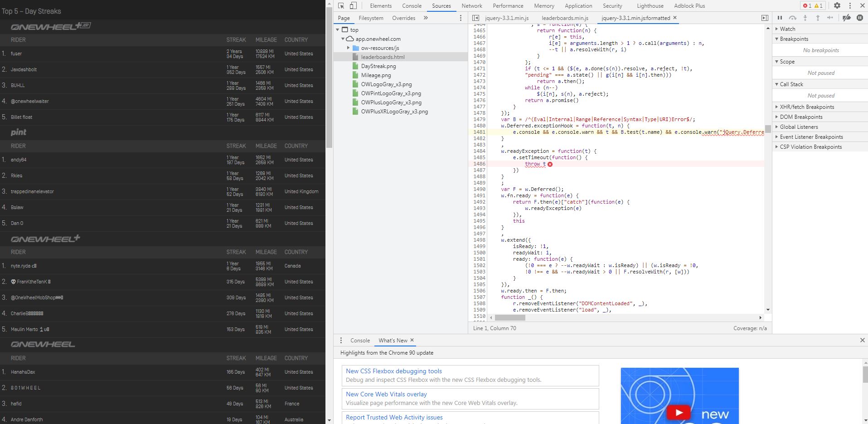Expand the ow-resources/js folder
The width and height of the screenshot is (868, 424).
(348, 48)
